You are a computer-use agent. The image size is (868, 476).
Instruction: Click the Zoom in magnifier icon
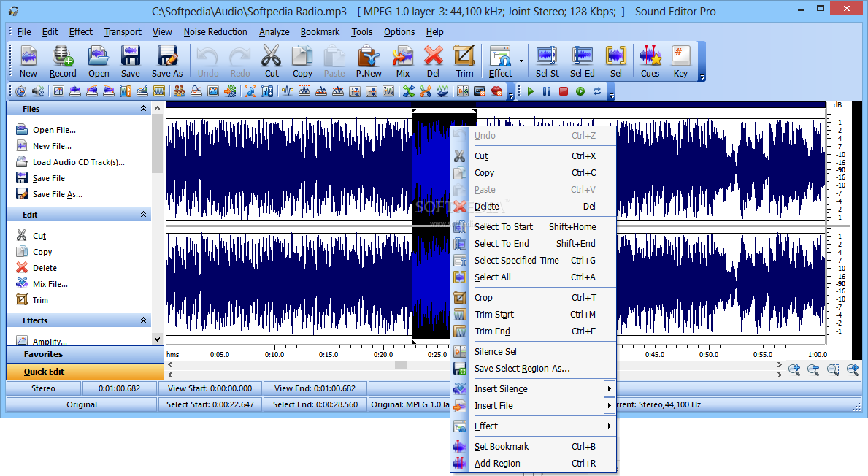(794, 369)
